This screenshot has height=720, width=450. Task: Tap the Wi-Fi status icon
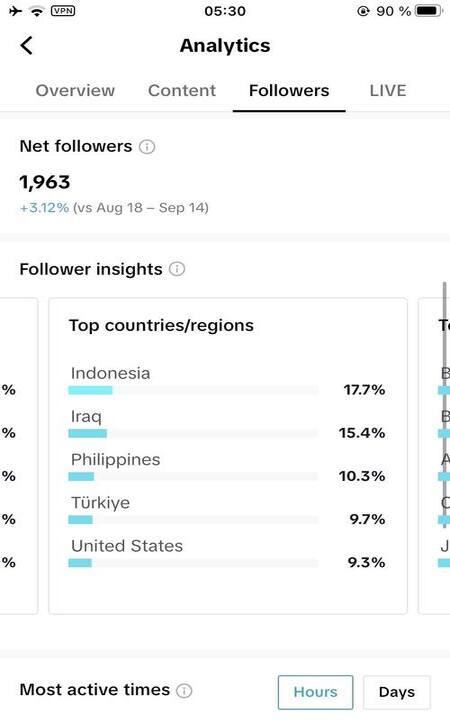pos(36,11)
